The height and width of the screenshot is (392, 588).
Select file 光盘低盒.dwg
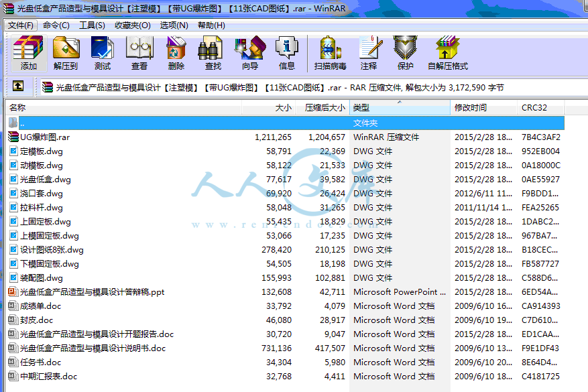[x=46, y=179]
